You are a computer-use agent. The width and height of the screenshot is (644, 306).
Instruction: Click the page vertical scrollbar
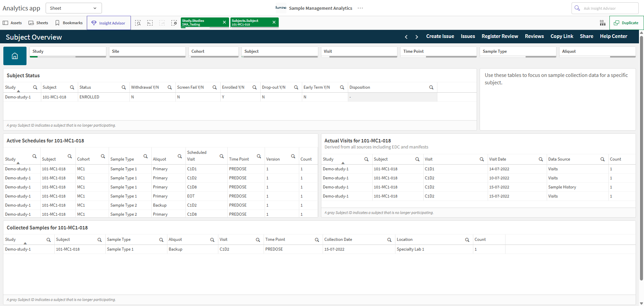tap(641, 158)
